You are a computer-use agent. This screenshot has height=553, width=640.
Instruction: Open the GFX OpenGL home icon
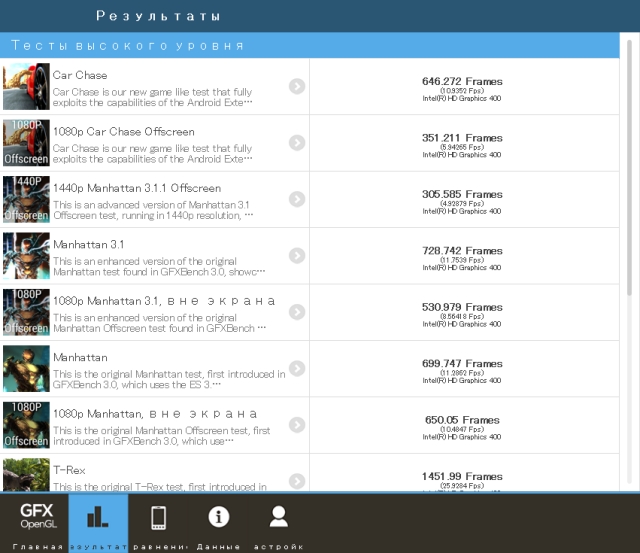tap(38, 517)
